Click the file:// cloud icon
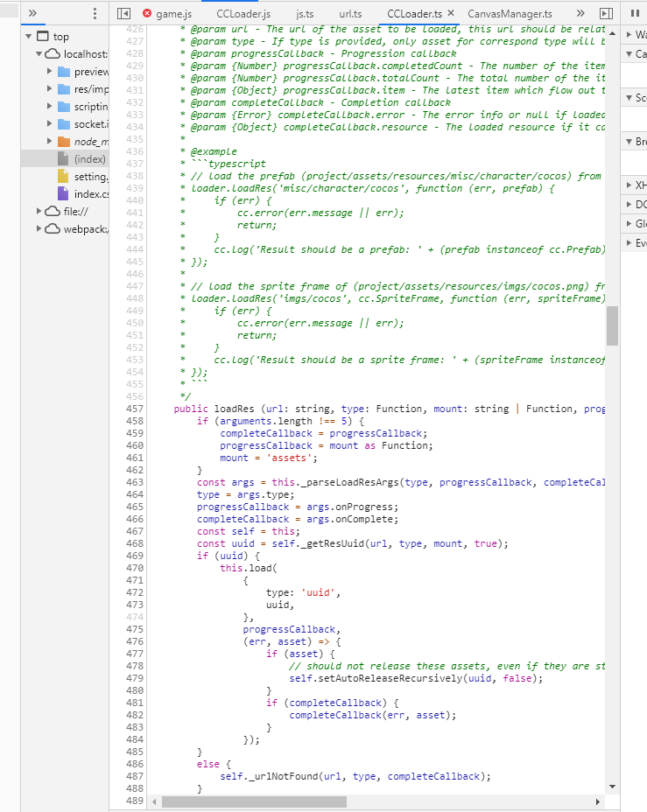 (53, 211)
